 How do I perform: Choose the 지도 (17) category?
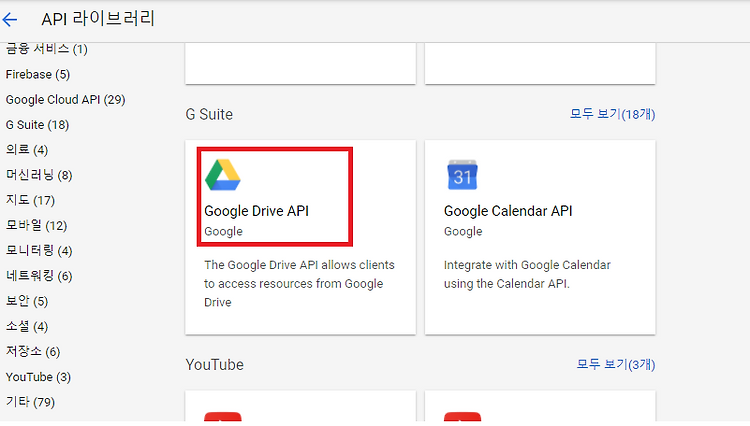coord(30,200)
